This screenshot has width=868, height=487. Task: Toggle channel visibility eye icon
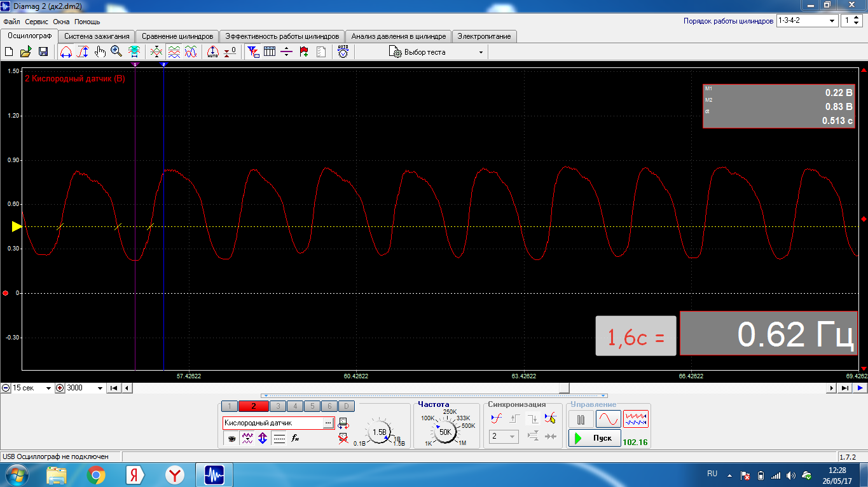coord(231,438)
